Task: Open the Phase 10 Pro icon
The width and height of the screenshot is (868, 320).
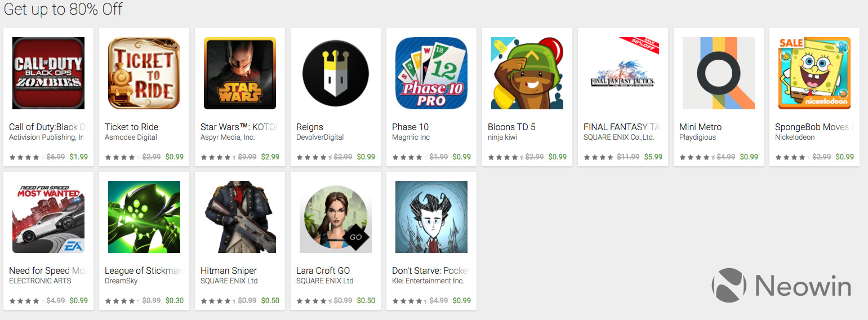Action: coord(431,73)
